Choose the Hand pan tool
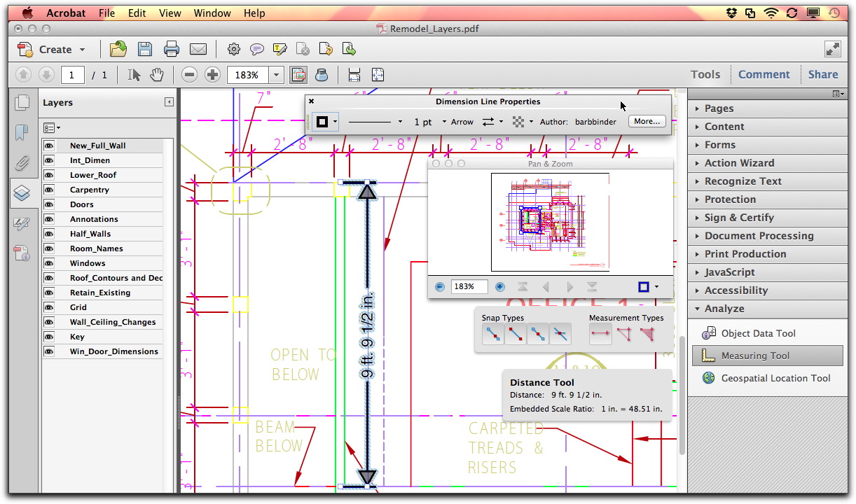 157,74
